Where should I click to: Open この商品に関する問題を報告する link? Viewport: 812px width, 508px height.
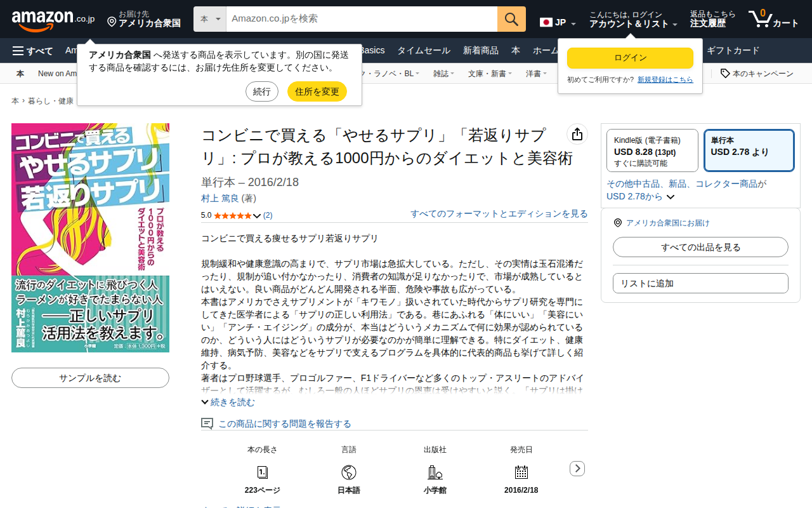285,424
